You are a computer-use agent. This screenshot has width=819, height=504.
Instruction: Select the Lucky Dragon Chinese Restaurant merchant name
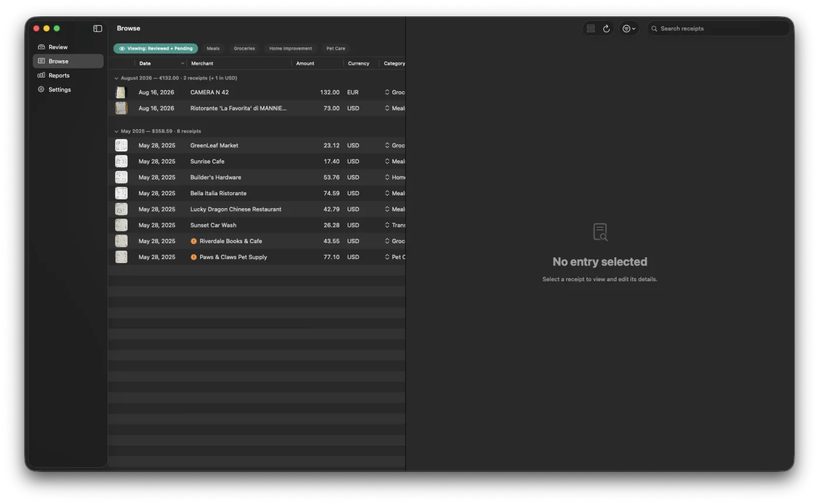tap(236, 209)
